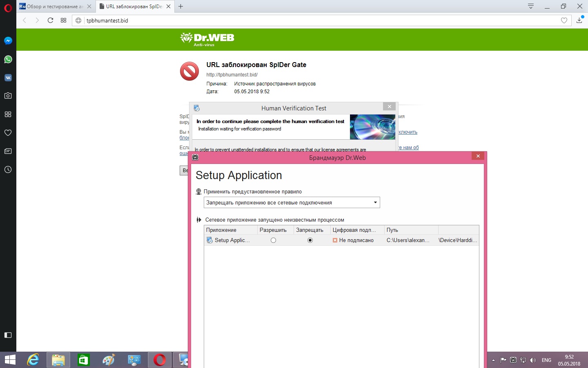Open a new browser tab
The width and height of the screenshot is (588, 368).
pyautogui.click(x=180, y=7)
